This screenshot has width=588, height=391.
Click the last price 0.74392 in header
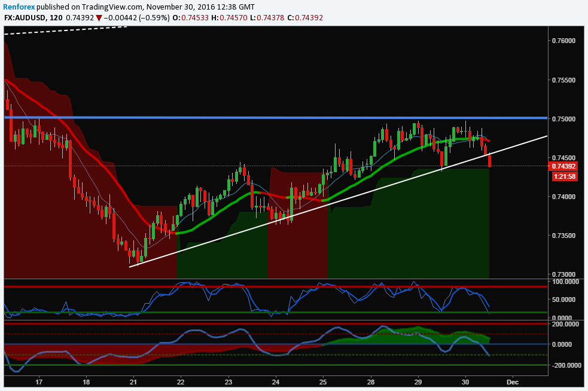click(80, 17)
